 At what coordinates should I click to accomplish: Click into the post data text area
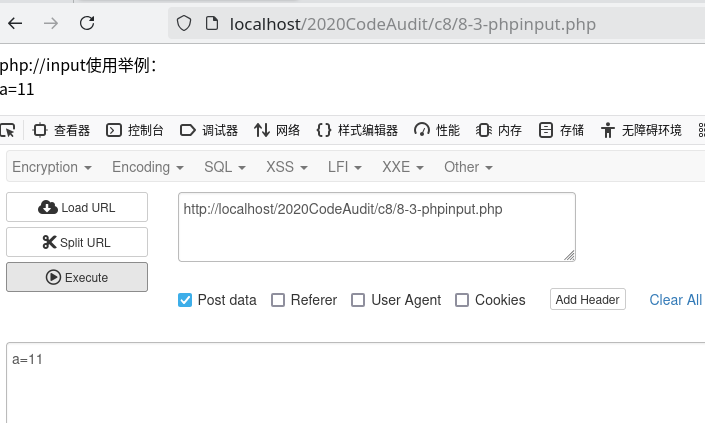click(x=350, y=385)
